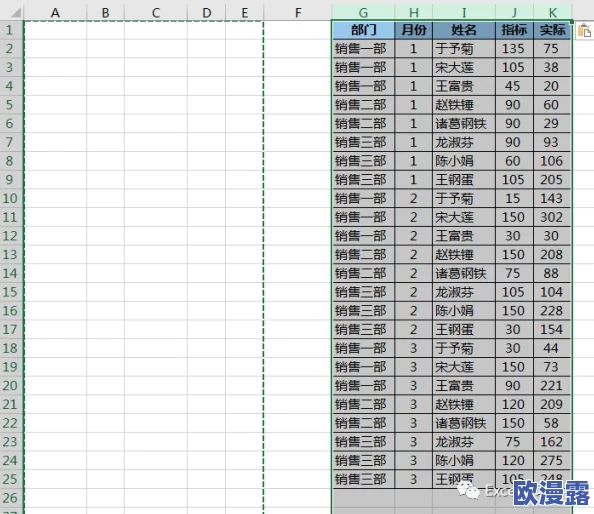Select cell K24 with value 275
The height and width of the screenshot is (514, 594).
(552, 461)
